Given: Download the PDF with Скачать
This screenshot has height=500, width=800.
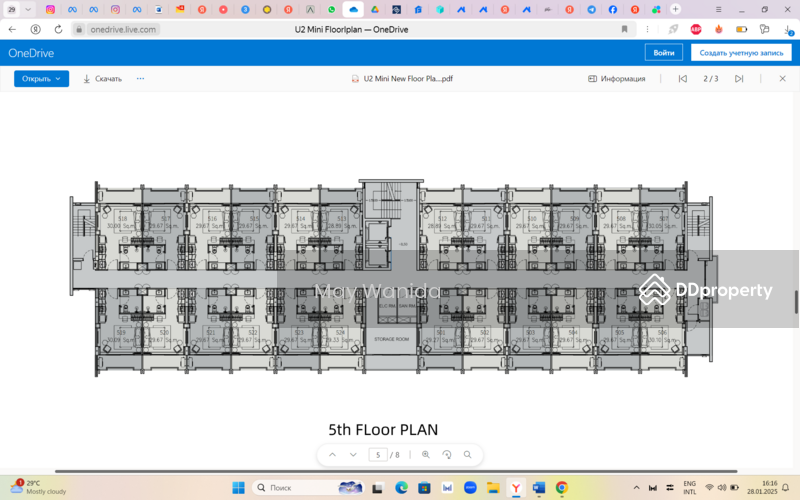Looking at the screenshot, I should coord(103,79).
